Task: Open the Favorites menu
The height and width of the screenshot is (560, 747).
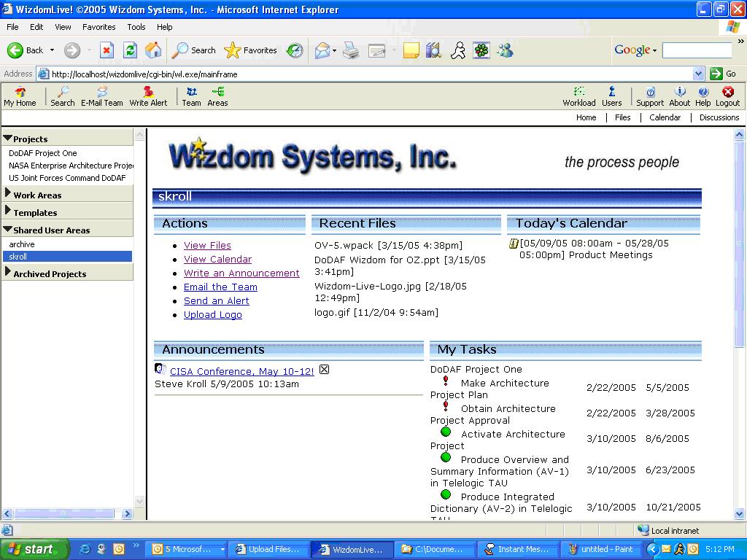Action: coord(98,27)
